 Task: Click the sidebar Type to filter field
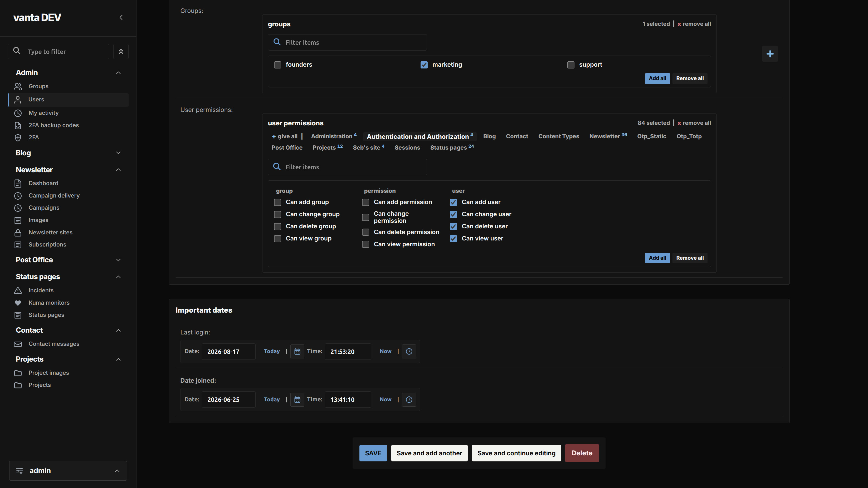[58, 52]
